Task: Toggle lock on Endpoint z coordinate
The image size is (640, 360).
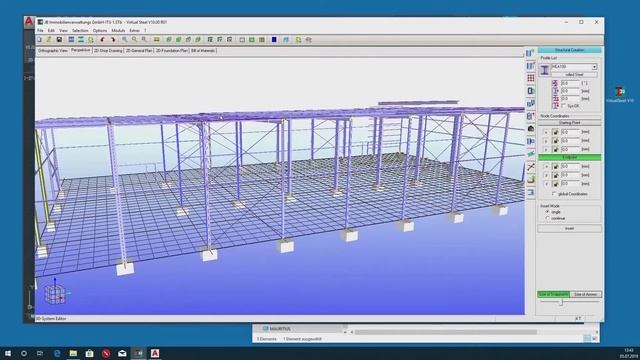Action: point(555,184)
